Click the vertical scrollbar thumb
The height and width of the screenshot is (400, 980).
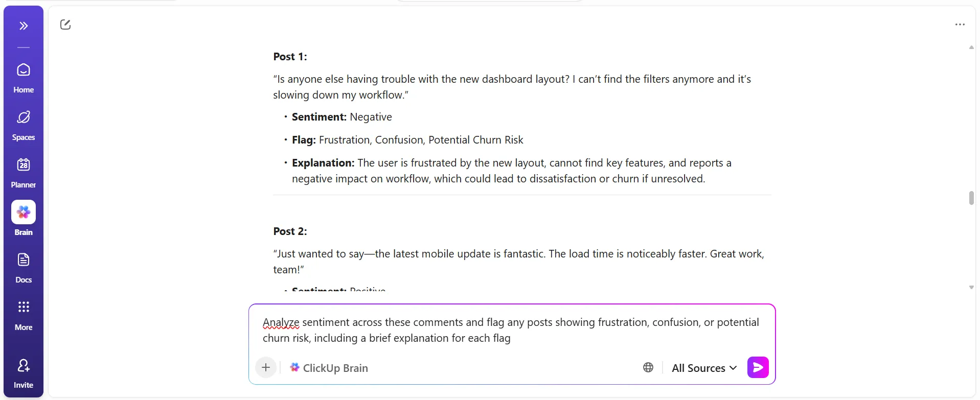[971, 198]
